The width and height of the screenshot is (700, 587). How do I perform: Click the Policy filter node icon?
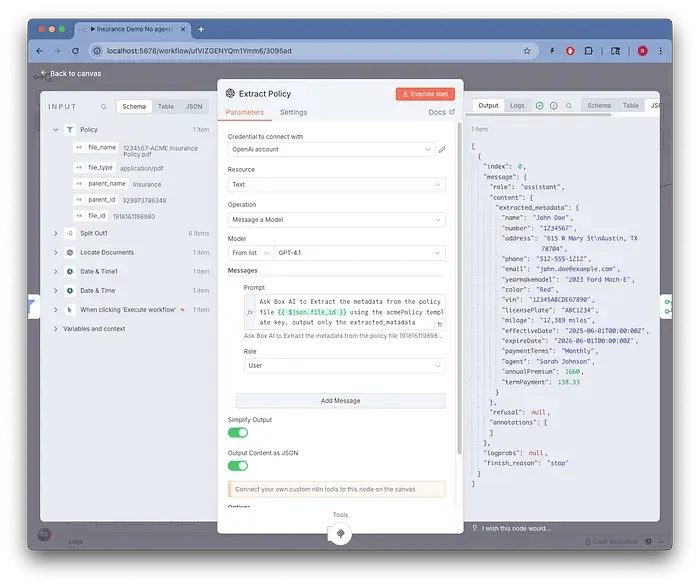pyautogui.click(x=70, y=129)
